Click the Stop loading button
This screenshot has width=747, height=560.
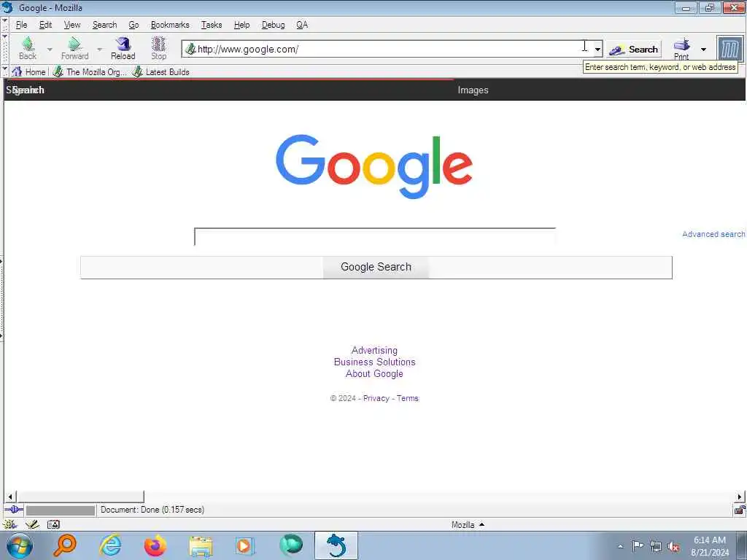tap(158, 49)
